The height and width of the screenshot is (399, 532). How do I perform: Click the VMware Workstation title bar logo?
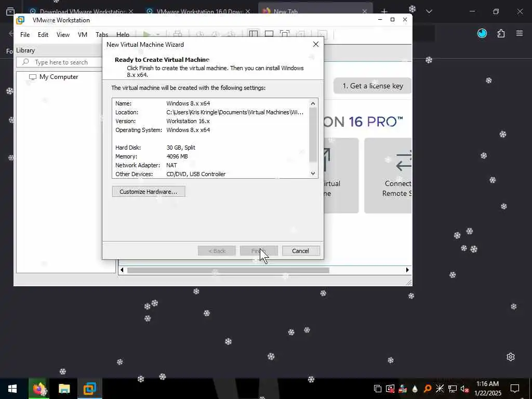click(20, 20)
